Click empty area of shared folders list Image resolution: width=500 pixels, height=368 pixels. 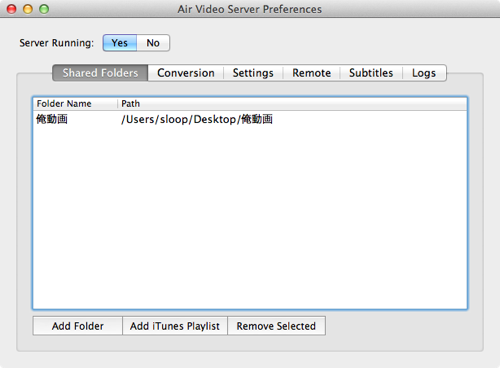(x=250, y=217)
